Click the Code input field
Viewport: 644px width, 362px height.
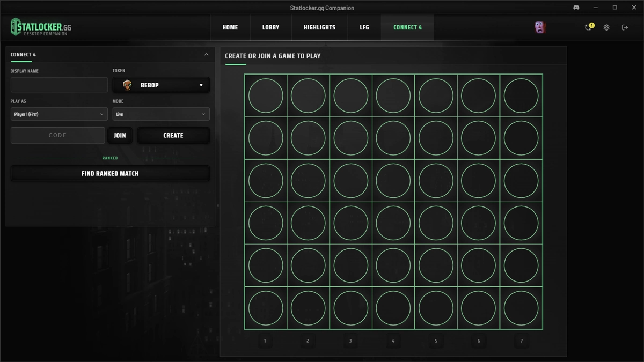point(58,136)
